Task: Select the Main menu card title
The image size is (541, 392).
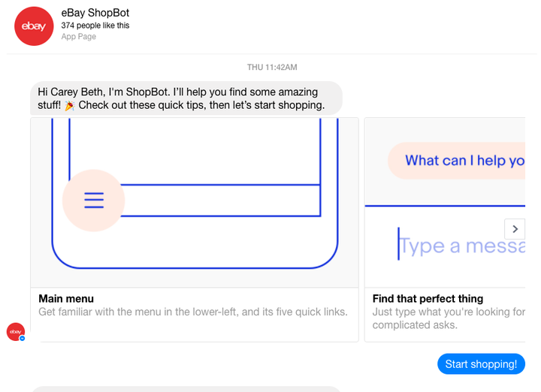Action: click(x=66, y=299)
